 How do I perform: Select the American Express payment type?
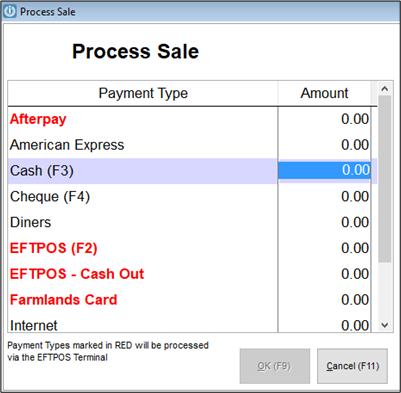(x=67, y=145)
